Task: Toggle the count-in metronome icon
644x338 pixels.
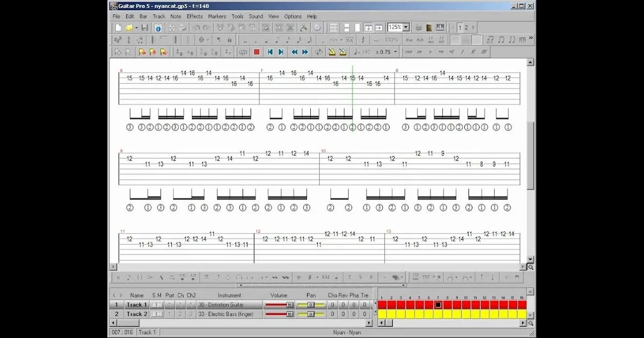Action: click(343, 52)
